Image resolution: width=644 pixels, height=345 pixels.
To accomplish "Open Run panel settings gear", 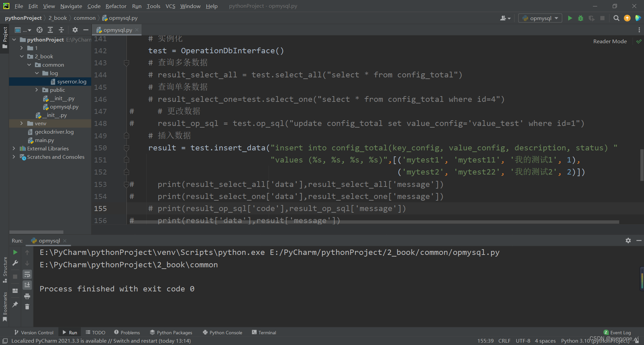I will (628, 240).
